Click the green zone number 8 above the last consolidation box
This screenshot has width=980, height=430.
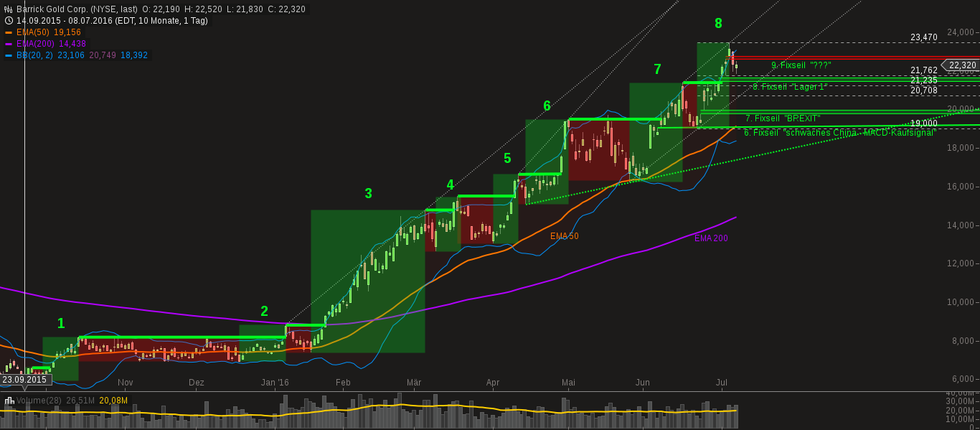click(x=718, y=24)
